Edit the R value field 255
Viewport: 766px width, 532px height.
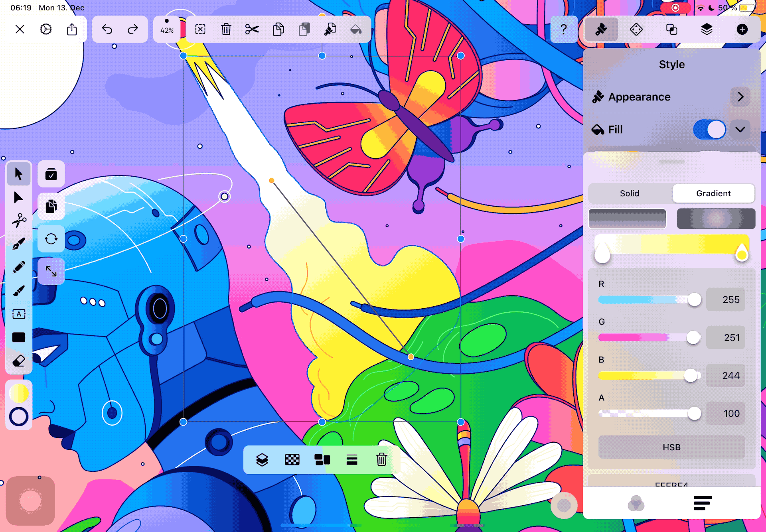tap(726, 299)
